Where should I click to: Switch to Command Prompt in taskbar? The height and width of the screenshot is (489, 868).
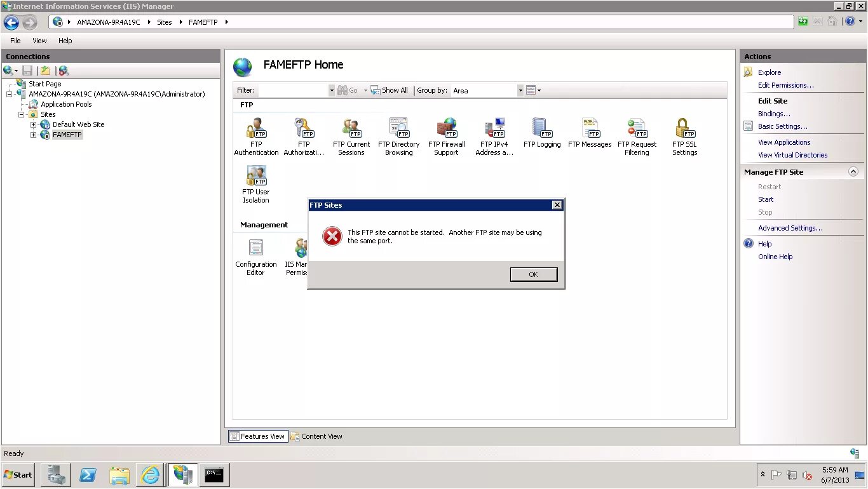214,474
